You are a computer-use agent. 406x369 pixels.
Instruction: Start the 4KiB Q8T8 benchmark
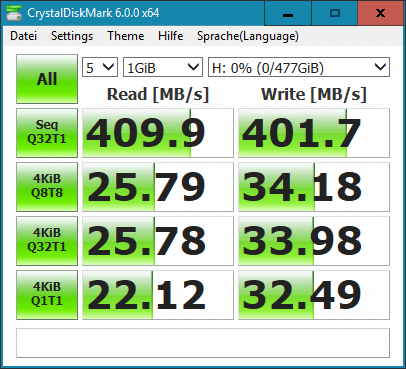click(47, 187)
